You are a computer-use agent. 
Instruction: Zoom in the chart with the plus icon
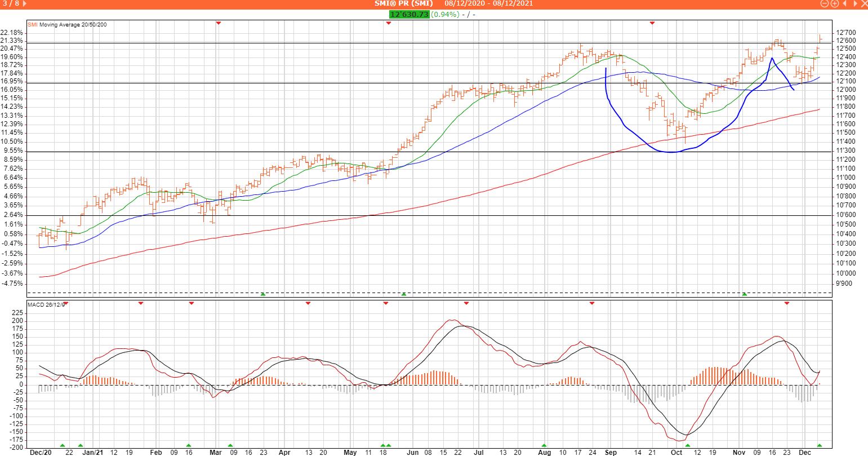834,3
